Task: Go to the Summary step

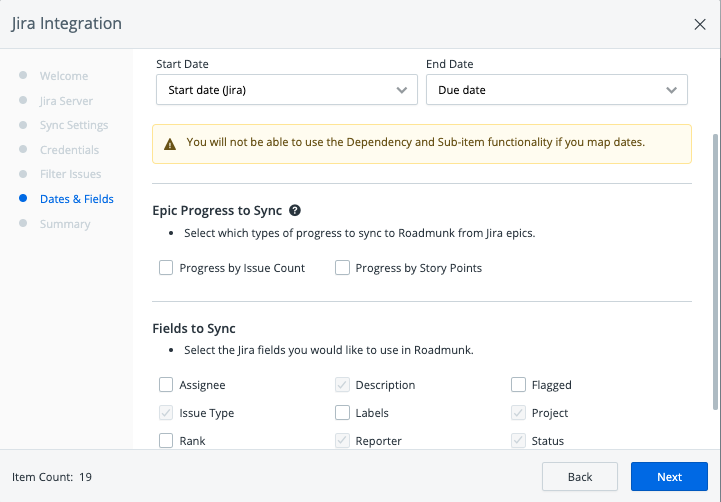Action: (65, 224)
